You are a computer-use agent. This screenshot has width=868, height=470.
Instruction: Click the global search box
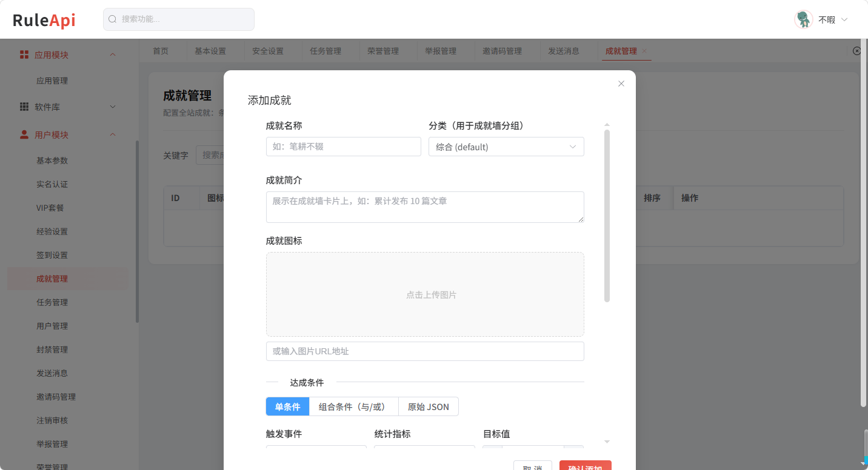pos(179,19)
